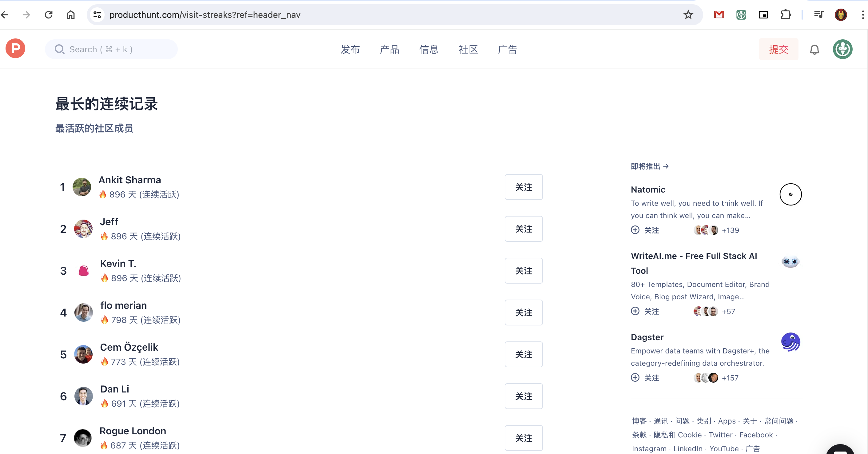
Task: Click the plus follow icon for Natomic
Action: pos(635,230)
